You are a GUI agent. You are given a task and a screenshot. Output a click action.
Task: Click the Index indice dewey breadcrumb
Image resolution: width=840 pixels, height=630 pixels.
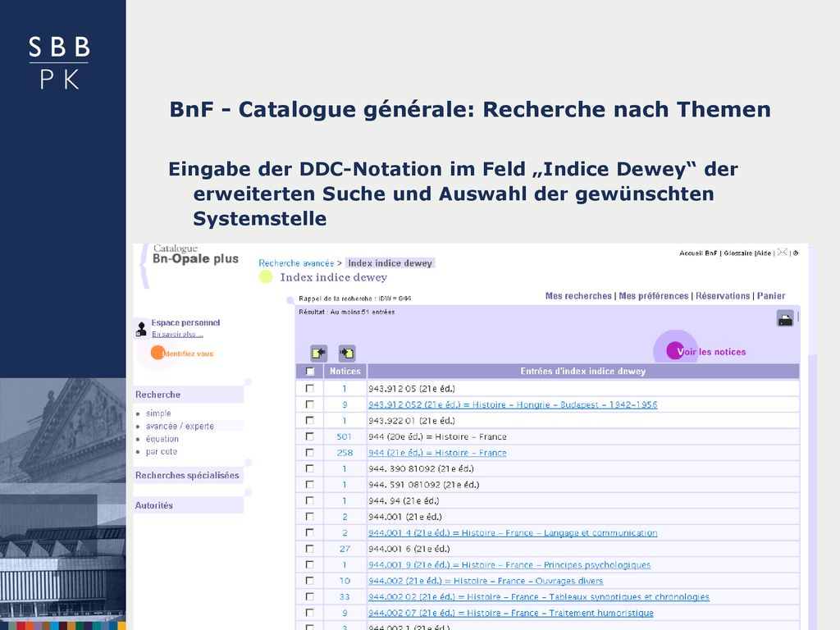point(390,263)
